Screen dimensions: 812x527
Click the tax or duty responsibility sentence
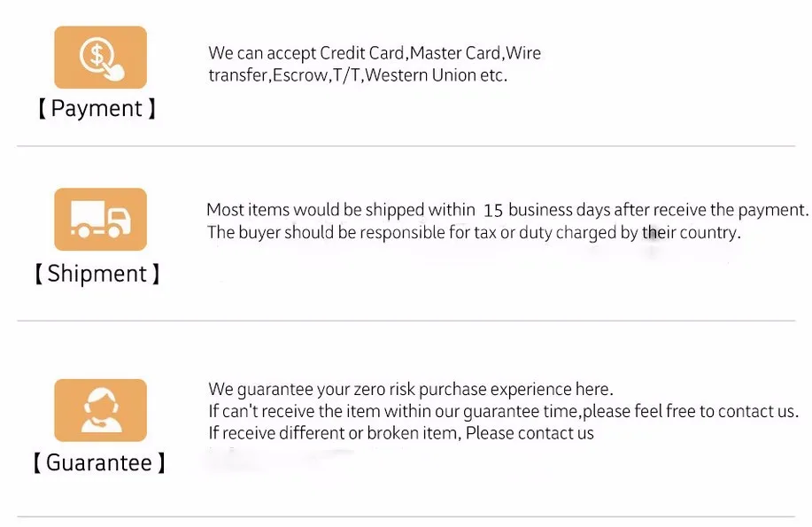pos(474,233)
